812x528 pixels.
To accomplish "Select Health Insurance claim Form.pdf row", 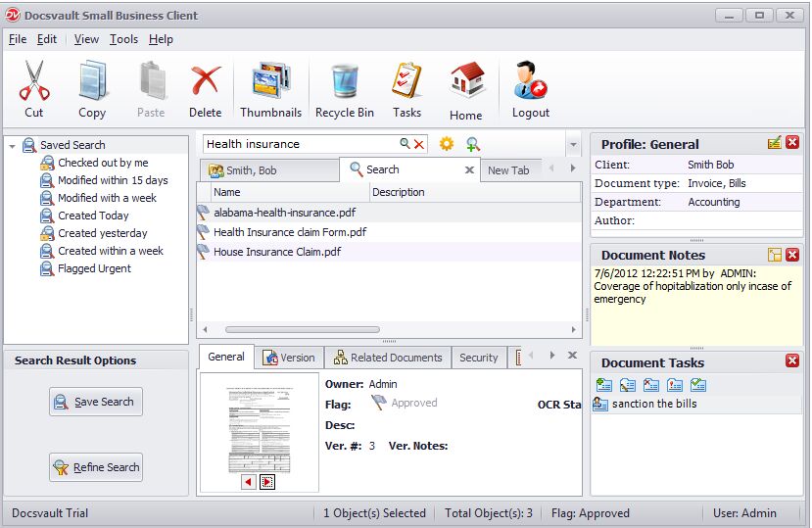I will click(289, 232).
